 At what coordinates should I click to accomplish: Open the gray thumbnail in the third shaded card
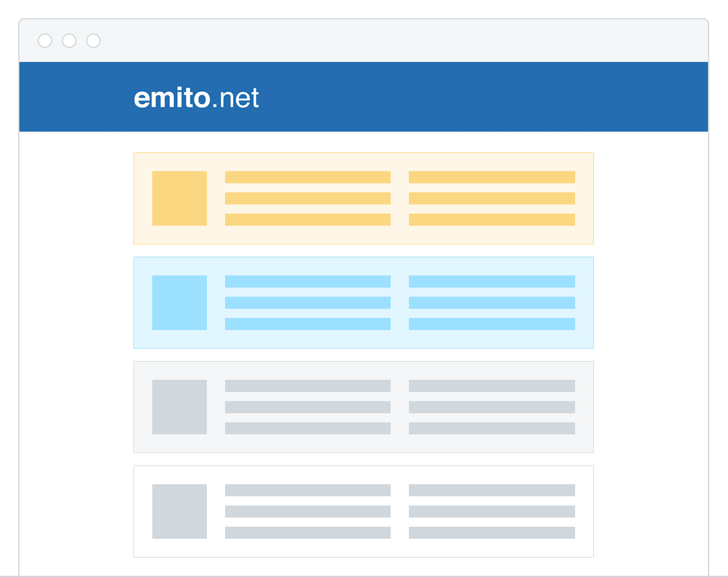[180, 407]
